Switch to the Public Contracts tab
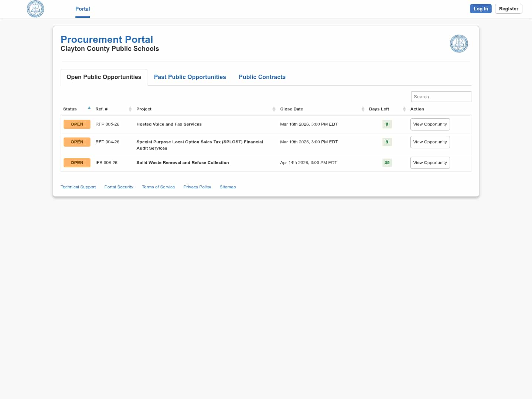The width and height of the screenshot is (532, 399). (x=262, y=77)
